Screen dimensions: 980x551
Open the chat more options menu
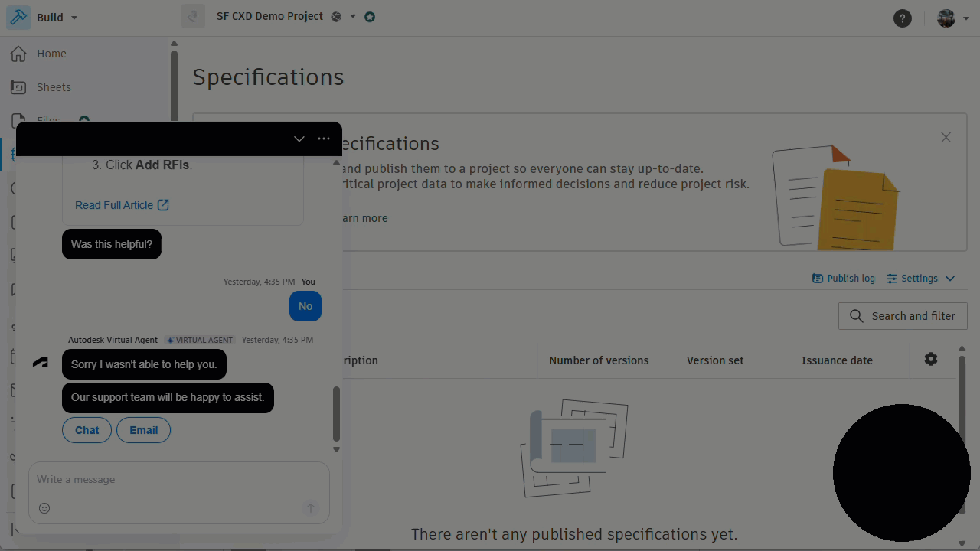[x=324, y=139]
